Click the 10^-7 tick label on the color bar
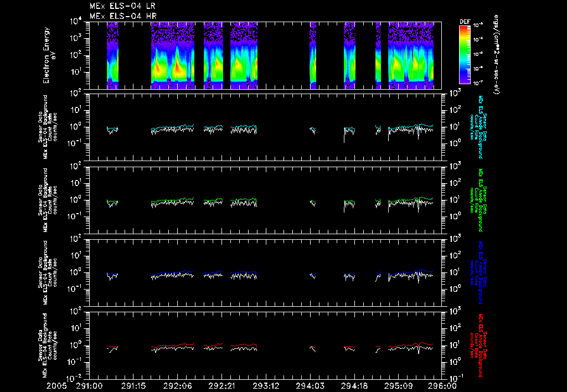Image resolution: width=567 pixels, height=392 pixels. (478, 83)
